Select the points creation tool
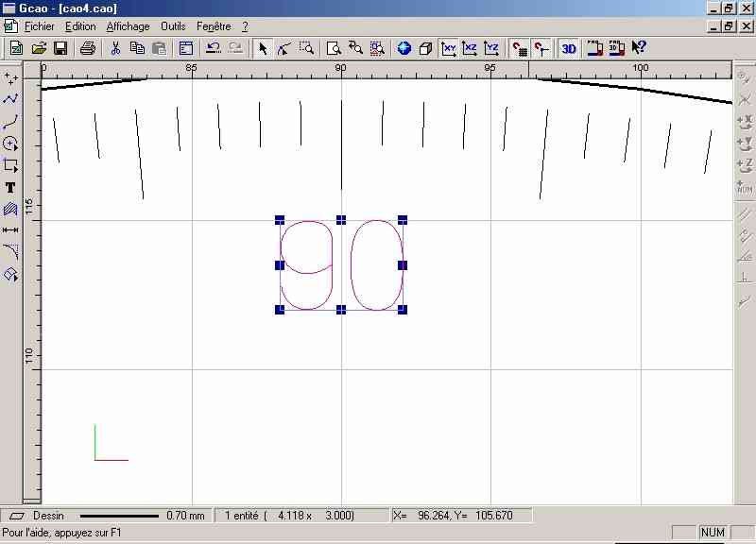The height and width of the screenshot is (544, 756). (x=10, y=78)
